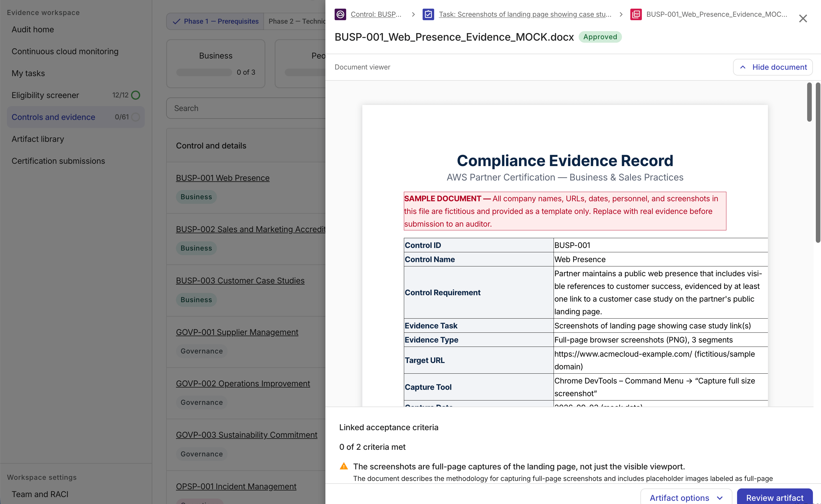This screenshot has width=821, height=504.
Task: Click the Task breadcrumb checkmark icon
Action: click(x=428, y=14)
